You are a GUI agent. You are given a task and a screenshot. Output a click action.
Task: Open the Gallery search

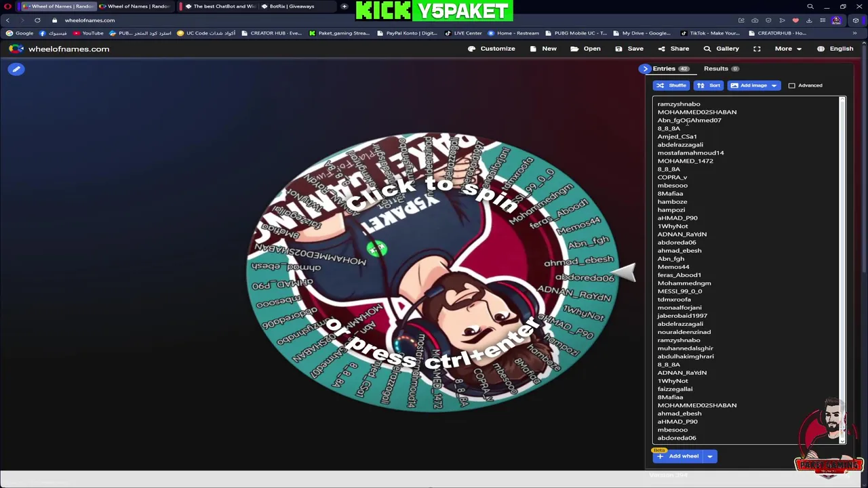721,49
